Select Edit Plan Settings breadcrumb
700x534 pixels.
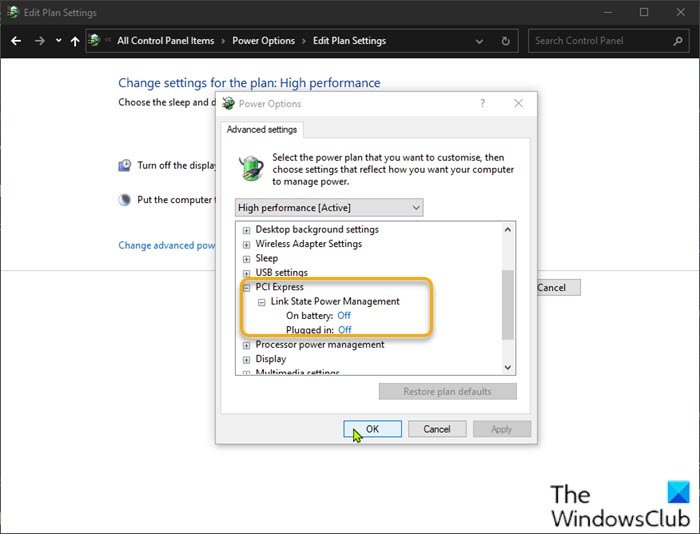349,41
